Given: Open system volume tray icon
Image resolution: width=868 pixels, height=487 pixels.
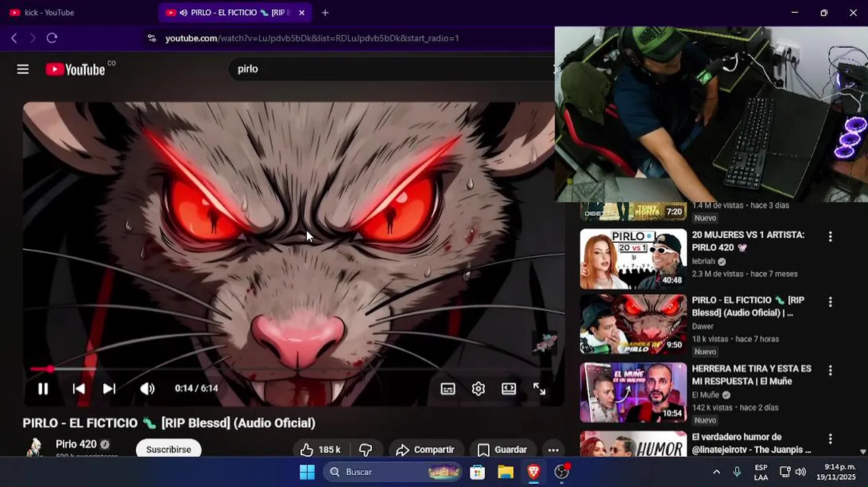Looking at the screenshot, I should pos(800,472).
